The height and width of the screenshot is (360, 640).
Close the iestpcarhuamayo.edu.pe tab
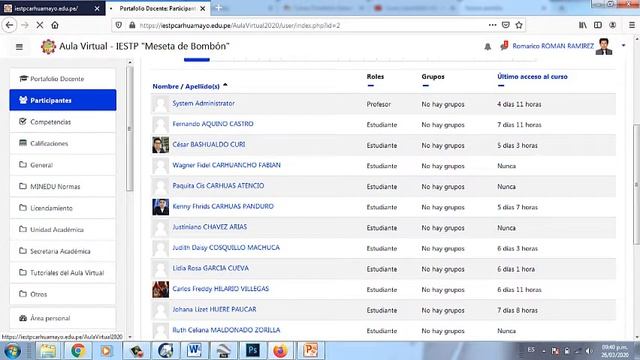(97, 9)
